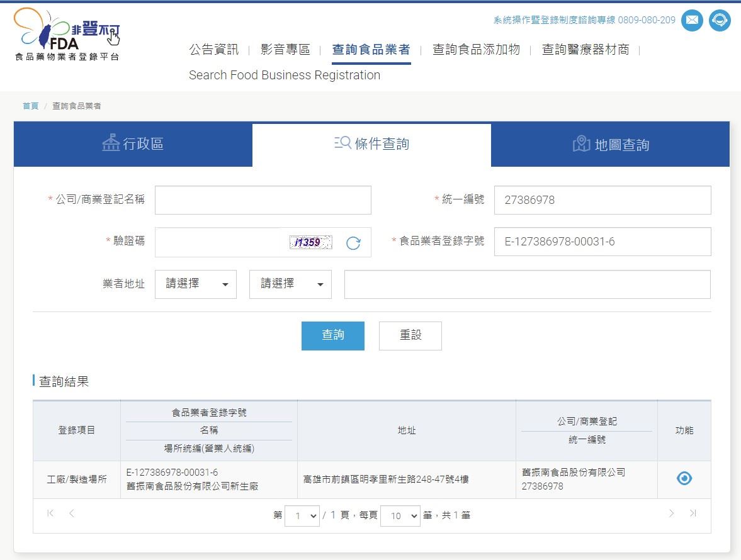Expand the second 請選擇 district dropdown
This screenshot has width=741, height=560.
click(290, 284)
